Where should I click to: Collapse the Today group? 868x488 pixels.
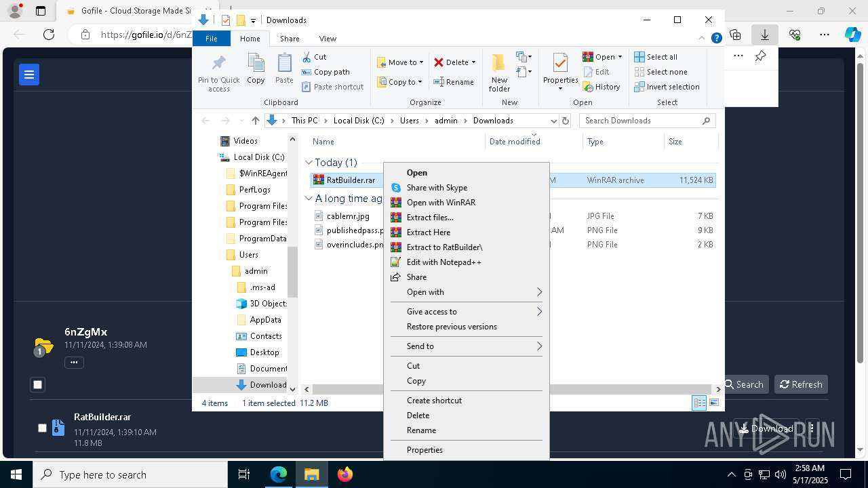pos(309,163)
